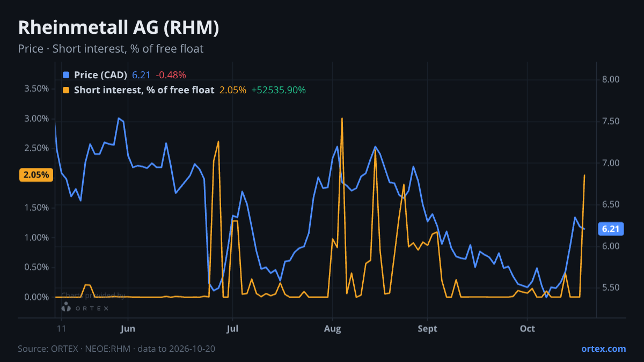Click the short interest change +52535.90%
644x362 pixels.
[279, 90]
